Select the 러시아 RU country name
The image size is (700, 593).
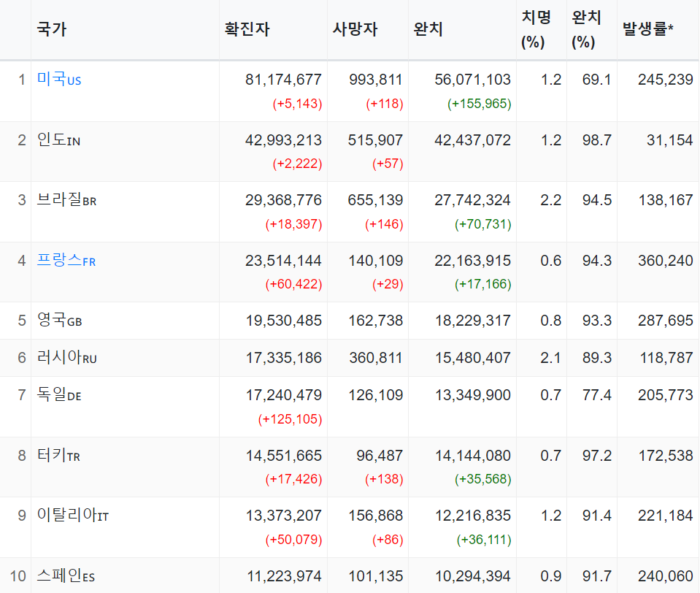point(67,358)
